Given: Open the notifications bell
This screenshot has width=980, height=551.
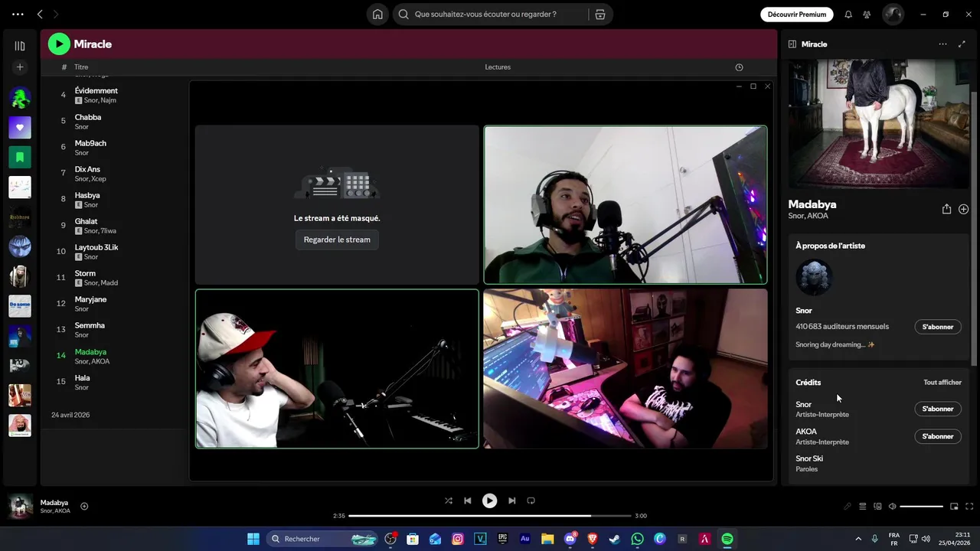Looking at the screenshot, I should tap(848, 14).
